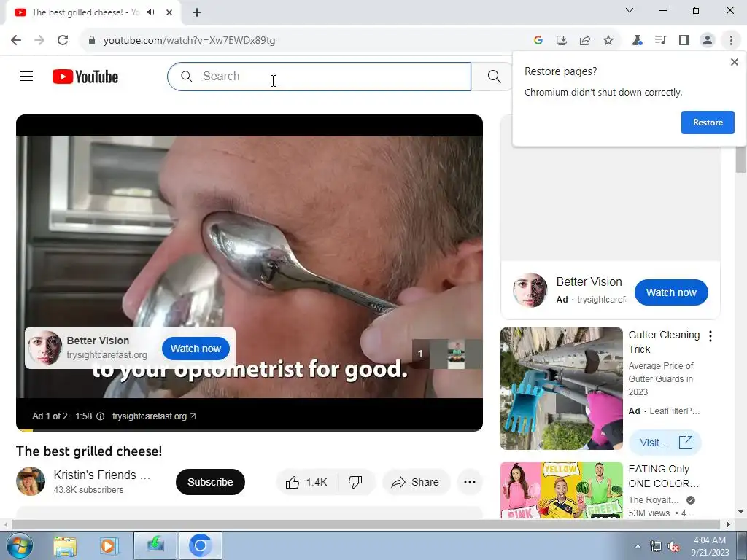Click Chromium icon in taskbar

pyautogui.click(x=200, y=545)
